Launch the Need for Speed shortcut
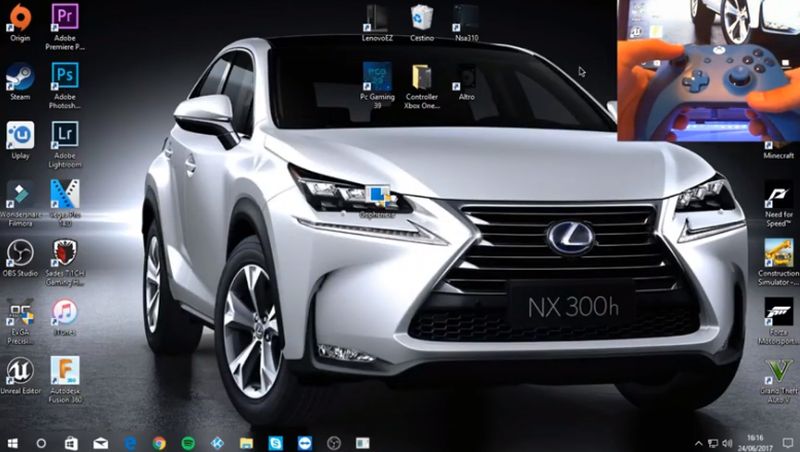Screen dimensions: 800x452 coord(779,203)
